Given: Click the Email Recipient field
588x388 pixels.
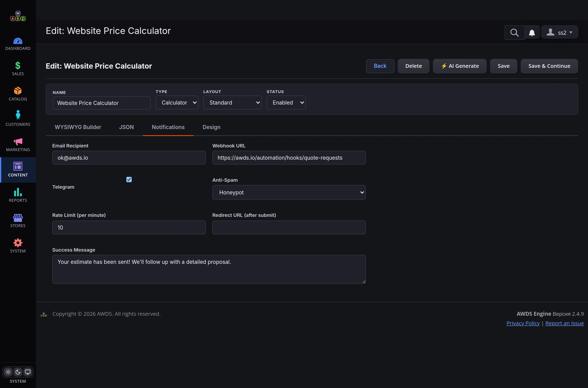Looking at the screenshot, I should (x=129, y=158).
